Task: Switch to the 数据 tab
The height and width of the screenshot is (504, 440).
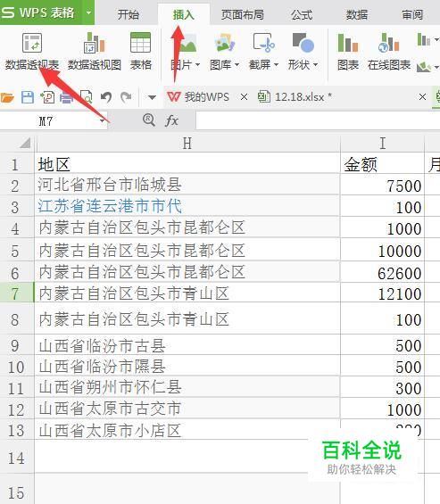Action: (x=357, y=14)
